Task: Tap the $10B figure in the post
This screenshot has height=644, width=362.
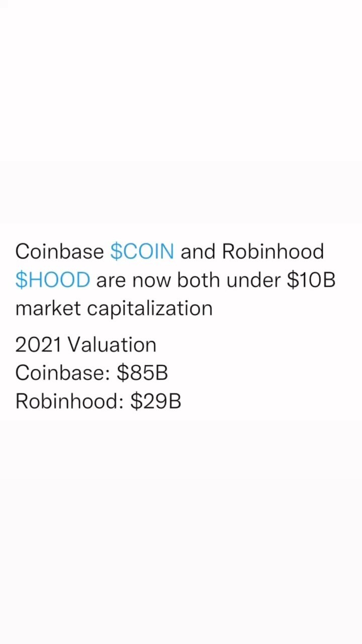Action: click(311, 280)
